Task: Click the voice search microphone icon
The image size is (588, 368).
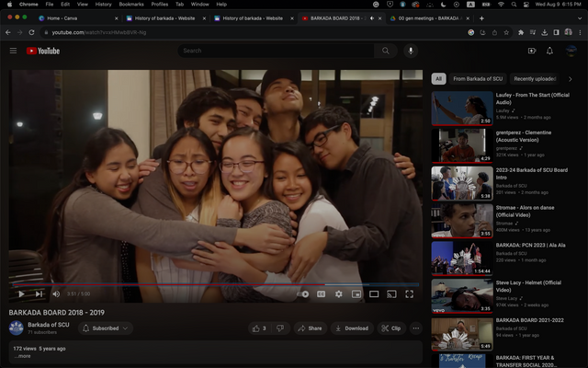Action: [410, 51]
